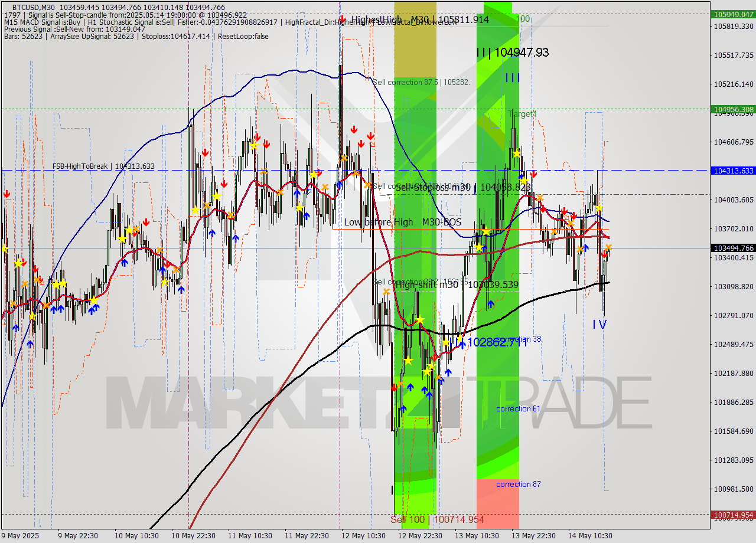Click the orange cross marker near the 14 May 10:30 candles
Screen dimensions: 756x543
point(608,247)
